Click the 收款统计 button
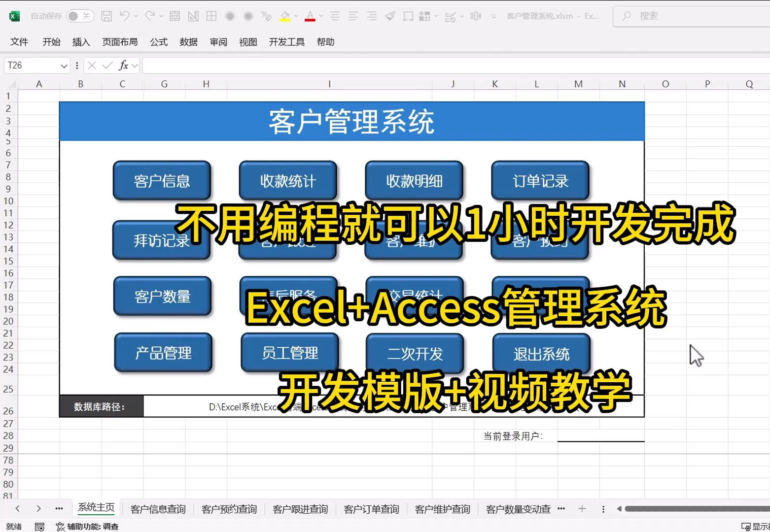The height and width of the screenshot is (532, 770). click(288, 181)
